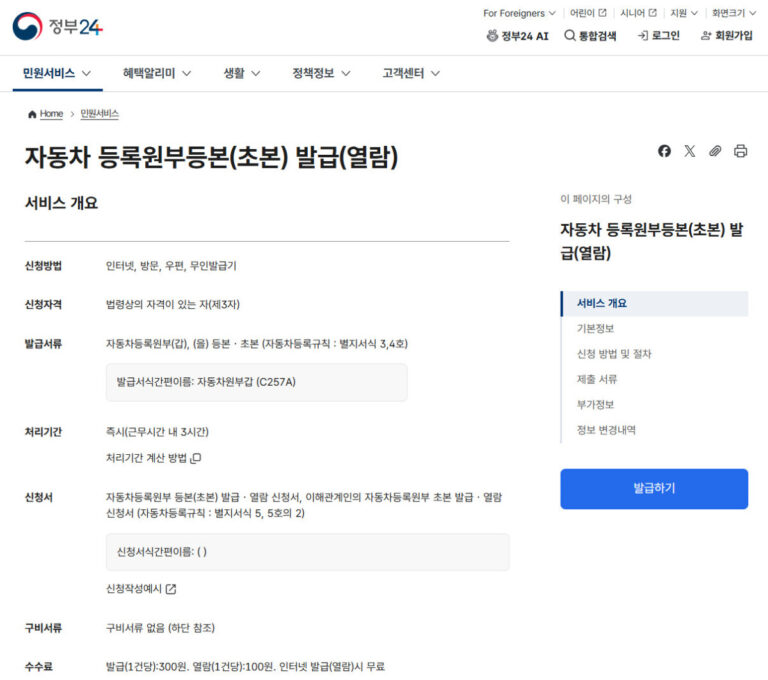
Task: Open the 고객센터 menu
Action: tap(411, 73)
